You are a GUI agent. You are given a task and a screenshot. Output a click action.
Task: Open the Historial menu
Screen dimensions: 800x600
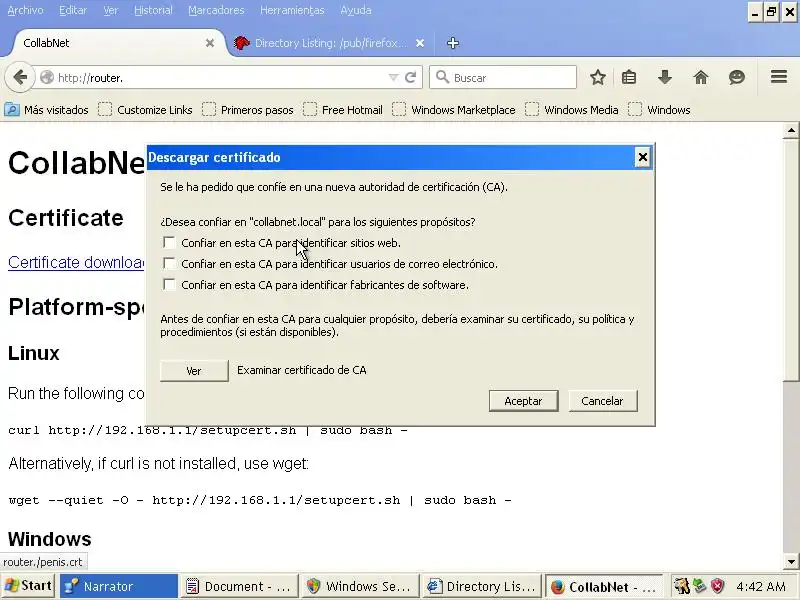[x=153, y=10]
